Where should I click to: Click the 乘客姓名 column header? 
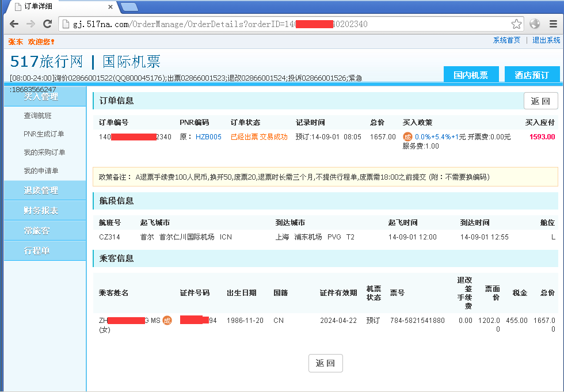pos(114,293)
